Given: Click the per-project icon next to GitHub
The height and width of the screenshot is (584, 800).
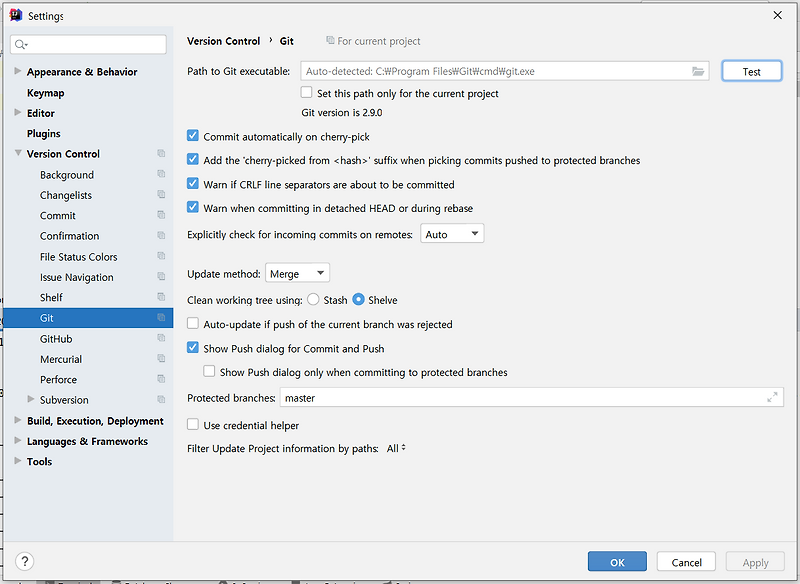Looking at the screenshot, I should (x=160, y=338).
